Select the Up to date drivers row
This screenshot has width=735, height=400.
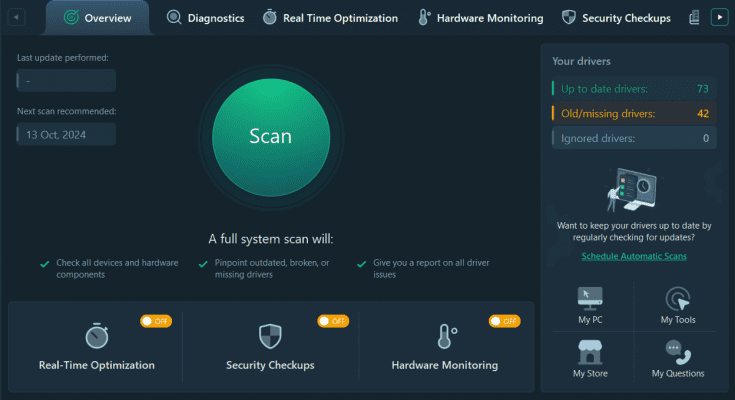click(x=633, y=89)
